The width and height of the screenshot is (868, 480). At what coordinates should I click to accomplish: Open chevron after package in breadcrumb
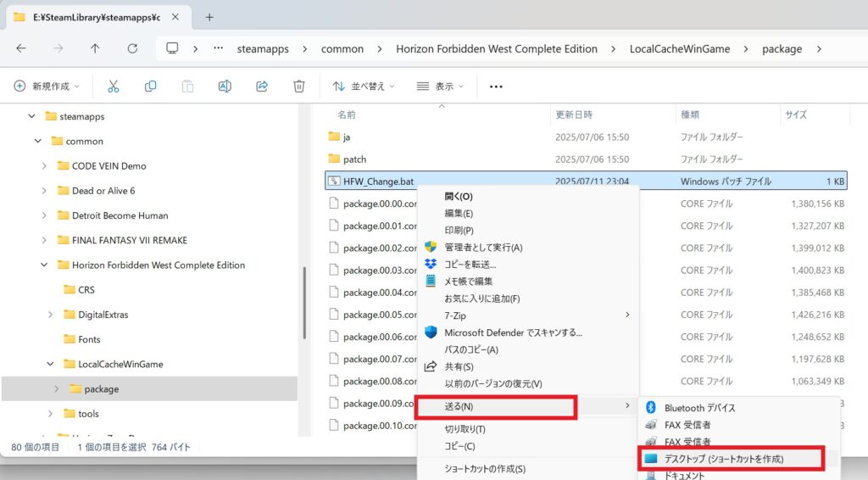point(820,48)
